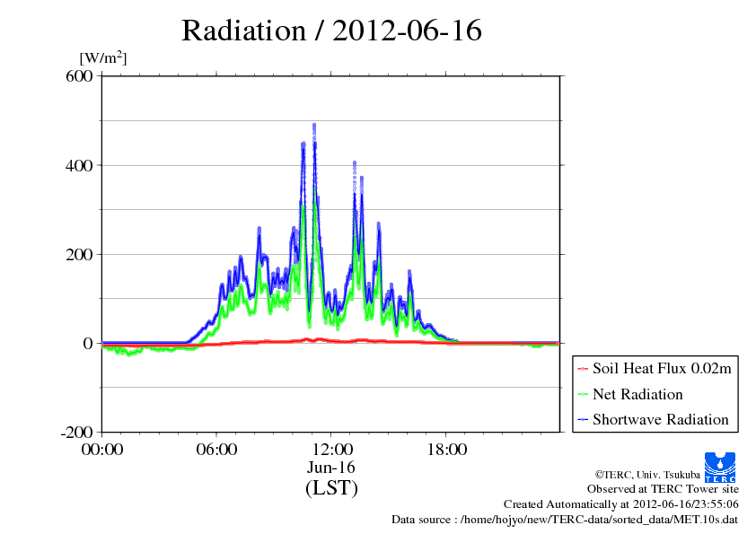The height and width of the screenshot is (534, 756).
Task: Click the 'Shortwave Radiation' legend entry
Action: pyautogui.click(x=654, y=419)
